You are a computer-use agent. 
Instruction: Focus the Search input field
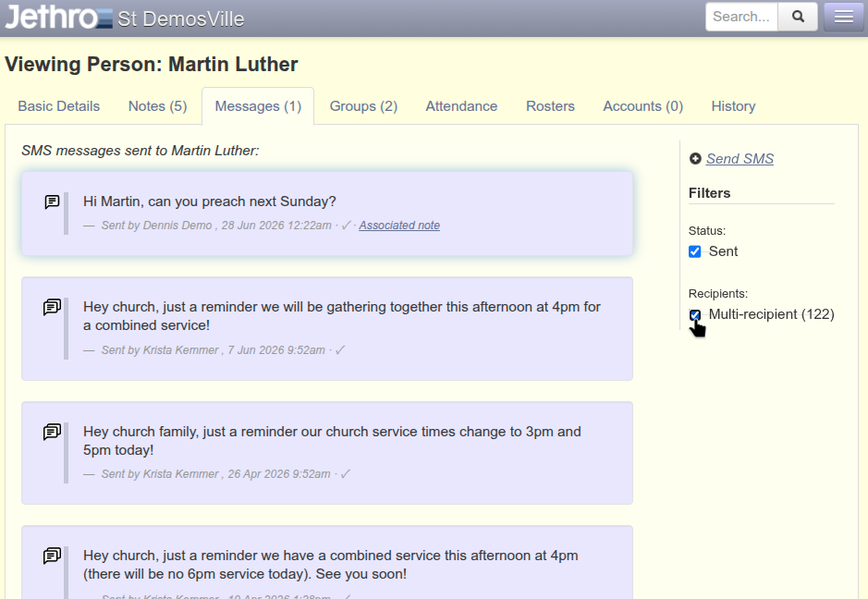click(741, 17)
